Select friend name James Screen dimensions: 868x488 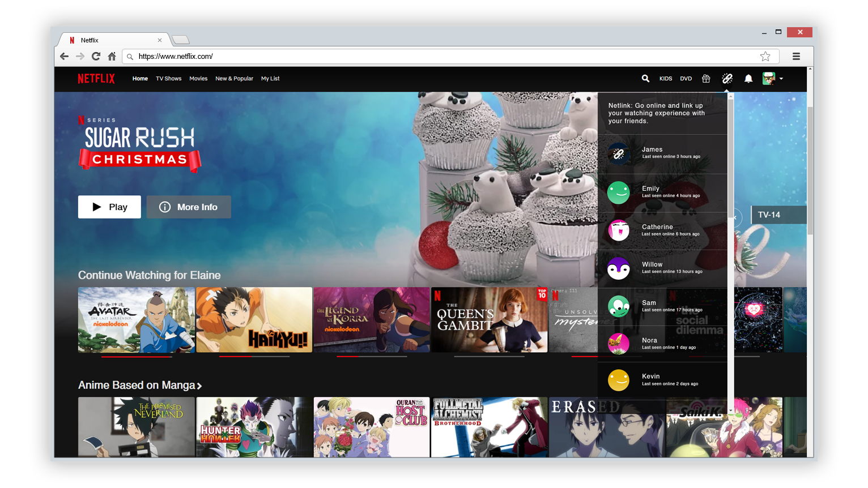(x=652, y=149)
